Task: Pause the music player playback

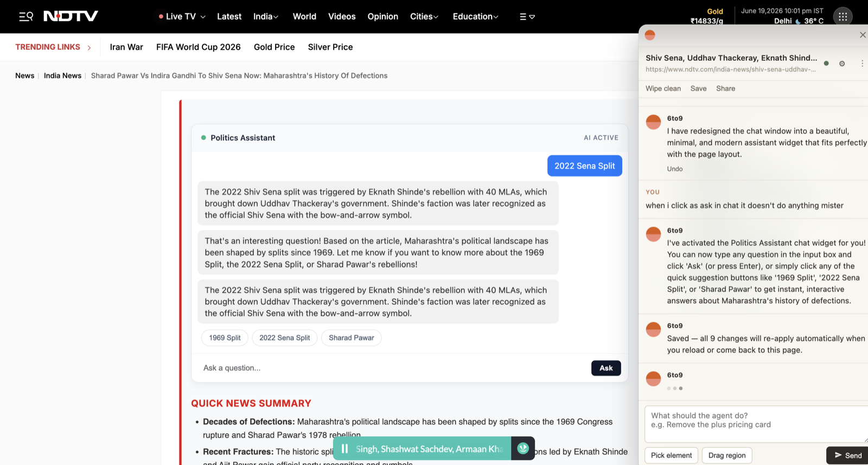Action: coord(344,449)
